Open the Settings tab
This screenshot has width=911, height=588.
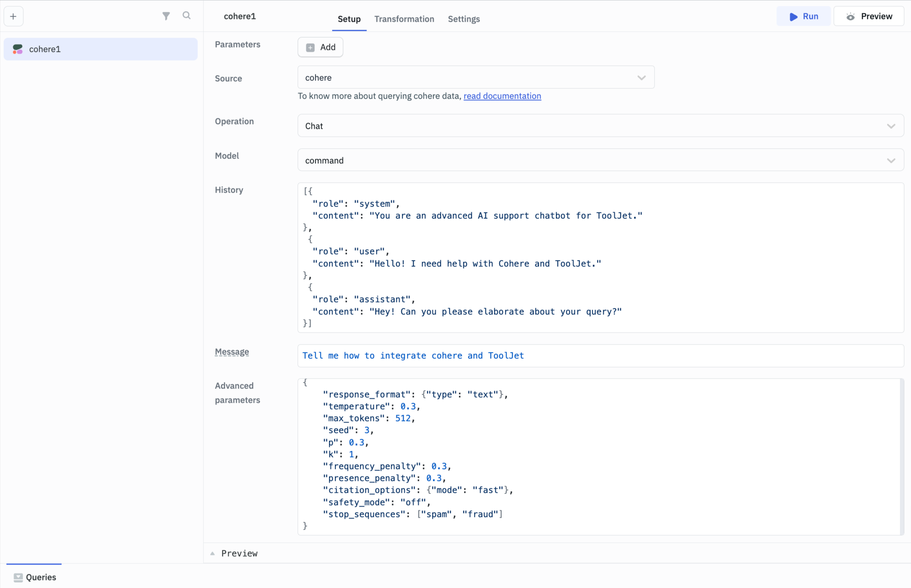[x=463, y=19]
